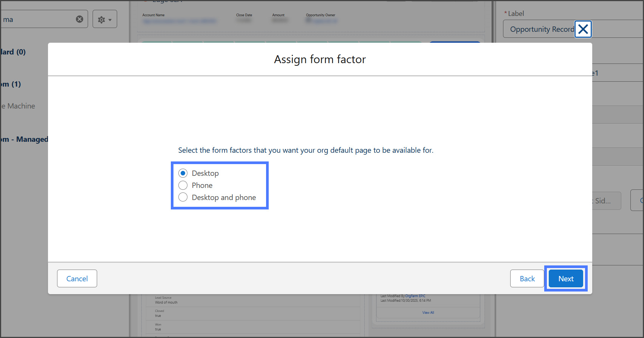
Task: Click the blurred Opportunity Owner link
Action: pyautogui.click(x=321, y=21)
